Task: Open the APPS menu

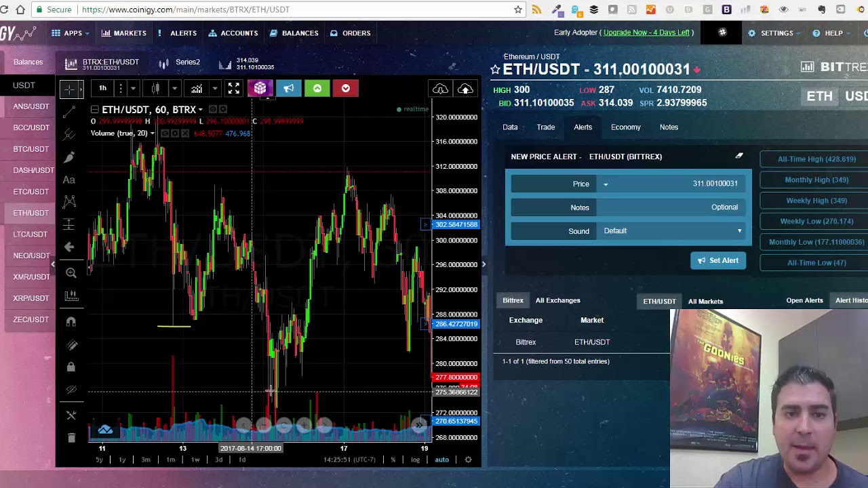Action: coord(71,33)
